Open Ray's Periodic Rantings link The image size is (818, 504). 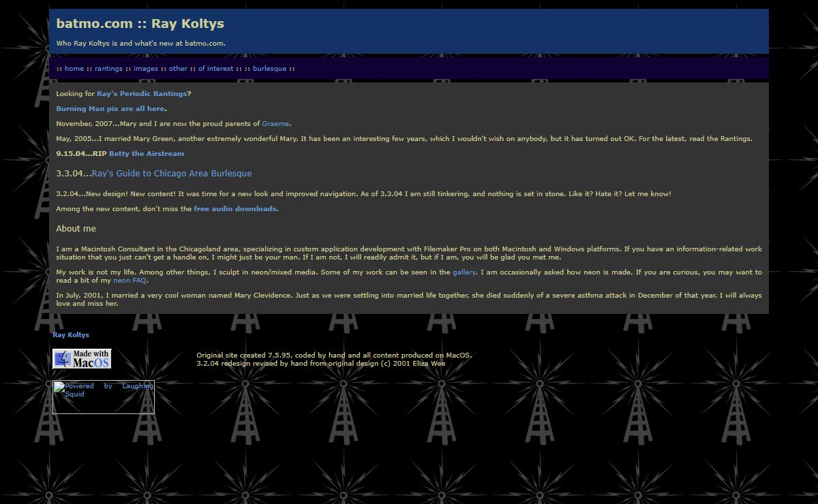[x=142, y=94]
